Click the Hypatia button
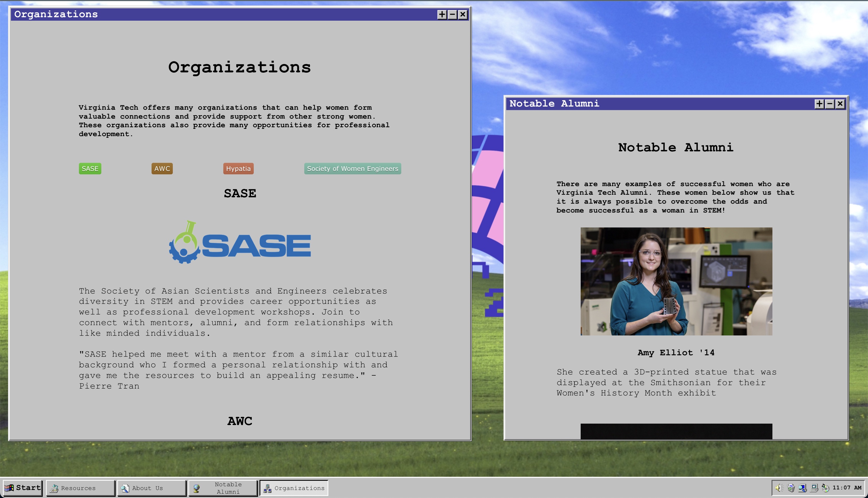Viewport: 868px width, 498px height. 239,169
